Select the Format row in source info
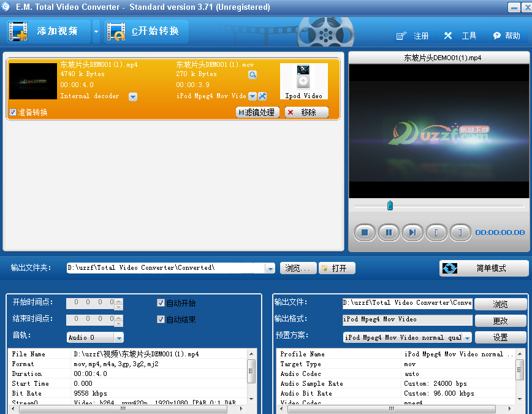Screen dimensions: 532x414 (x=127, y=364)
